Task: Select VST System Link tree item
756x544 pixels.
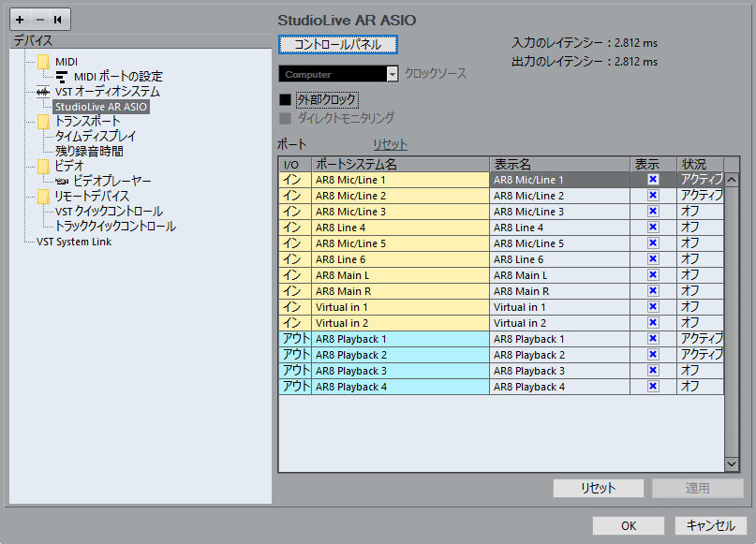Action: pyautogui.click(x=74, y=242)
